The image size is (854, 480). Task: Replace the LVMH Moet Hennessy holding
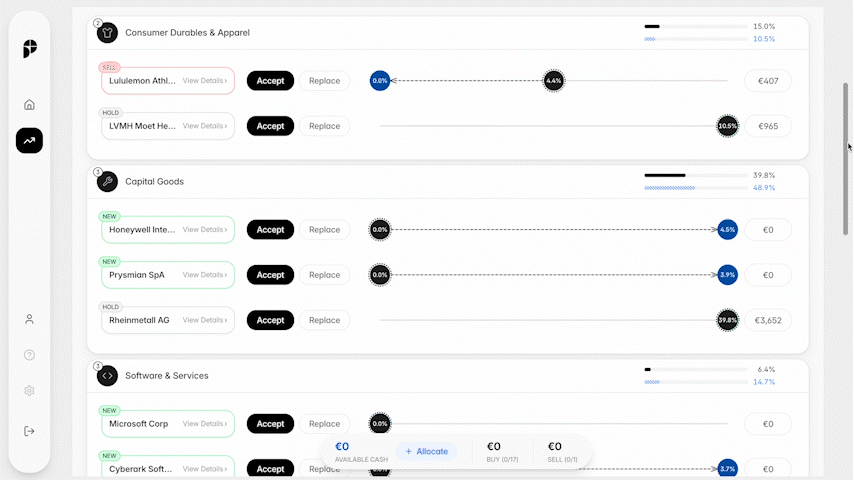tap(324, 126)
